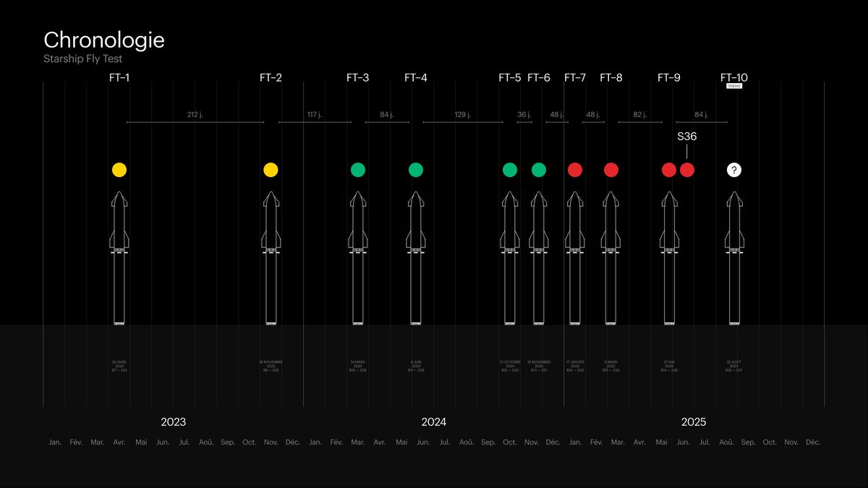Select the 2024 year label
Screen dimensions: 868x488
point(433,422)
